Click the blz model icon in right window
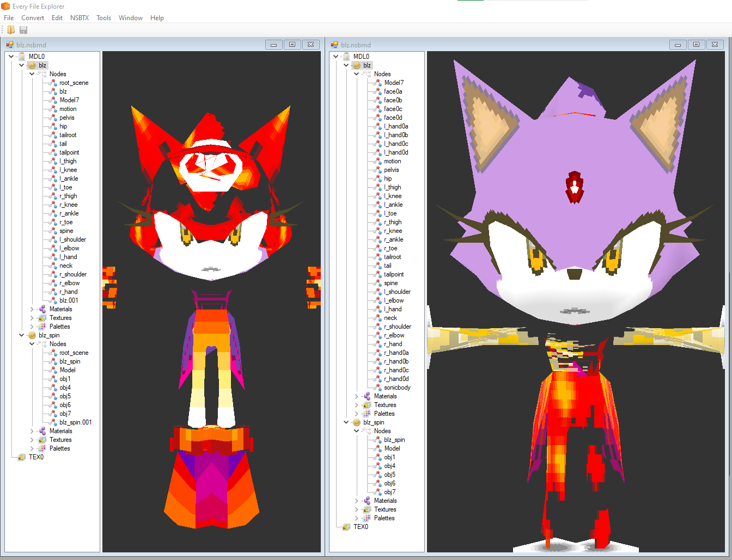Viewport: 732px width, 560px height. pos(357,65)
